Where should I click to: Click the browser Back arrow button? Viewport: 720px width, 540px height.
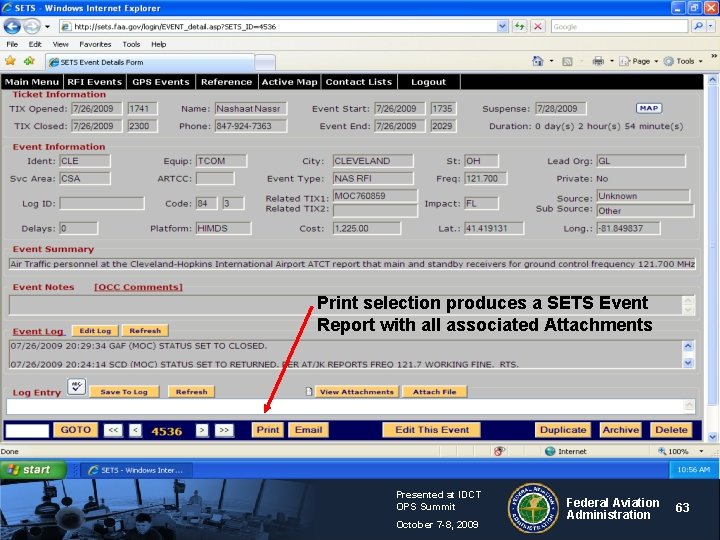12,27
